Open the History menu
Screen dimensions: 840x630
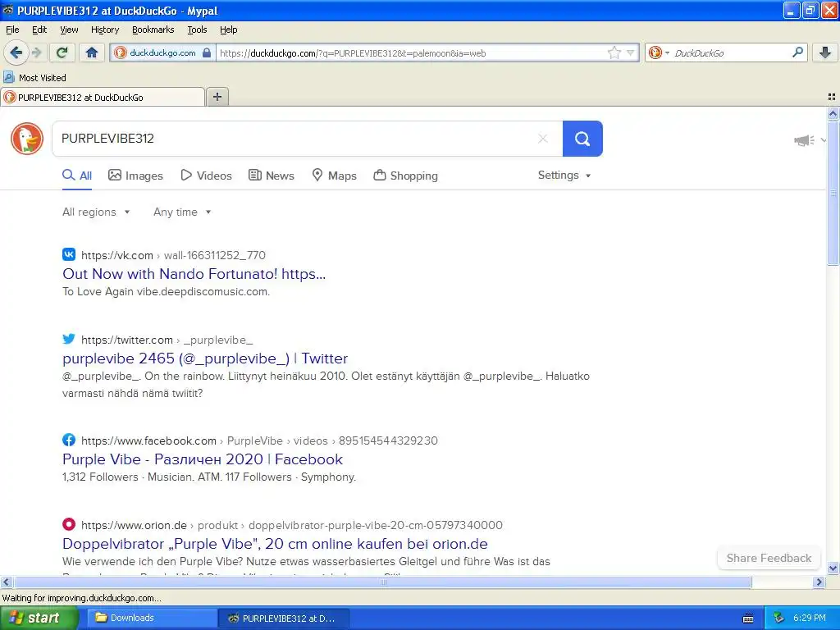tap(105, 30)
